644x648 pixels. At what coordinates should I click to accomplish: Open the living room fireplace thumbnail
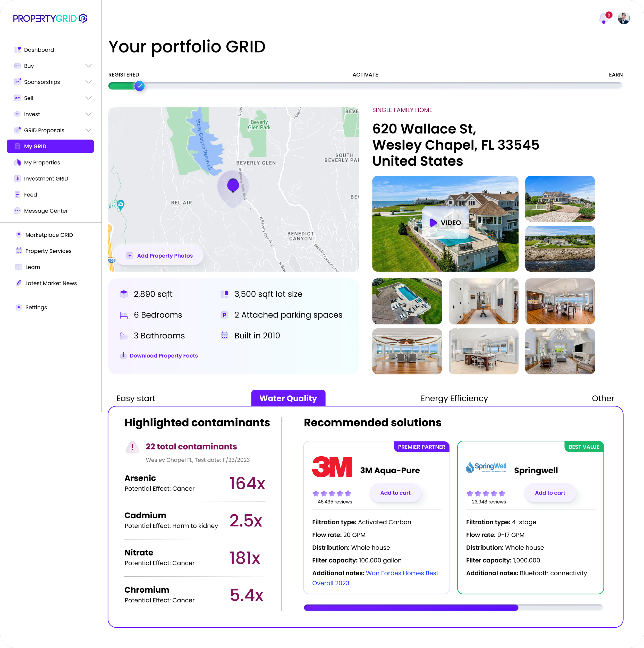(560, 351)
